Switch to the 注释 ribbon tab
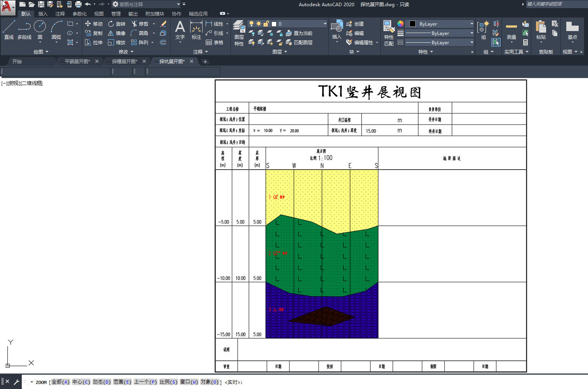 pyautogui.click(x=60, y=14)
